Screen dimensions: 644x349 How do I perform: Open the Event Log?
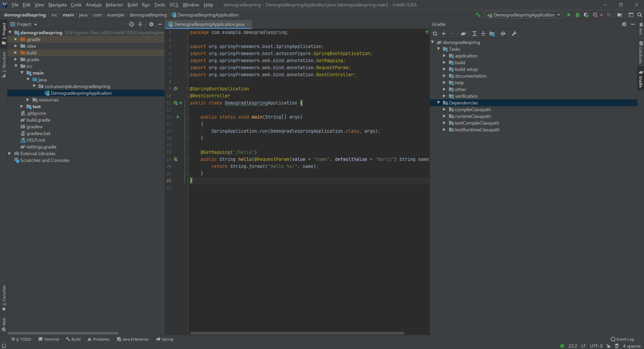point(623,339)
